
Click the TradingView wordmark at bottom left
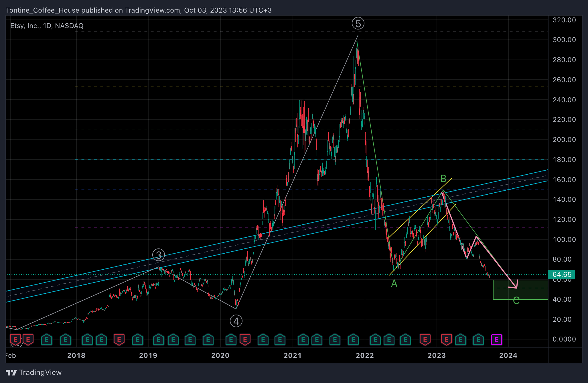pyautogui.click(x=40, y=372)
